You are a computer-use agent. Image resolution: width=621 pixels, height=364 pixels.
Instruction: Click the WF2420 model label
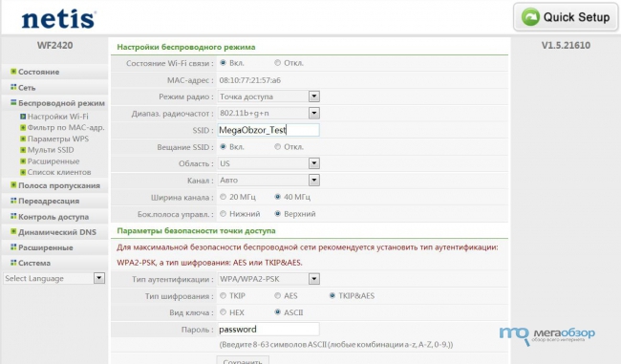pos(55,46)
